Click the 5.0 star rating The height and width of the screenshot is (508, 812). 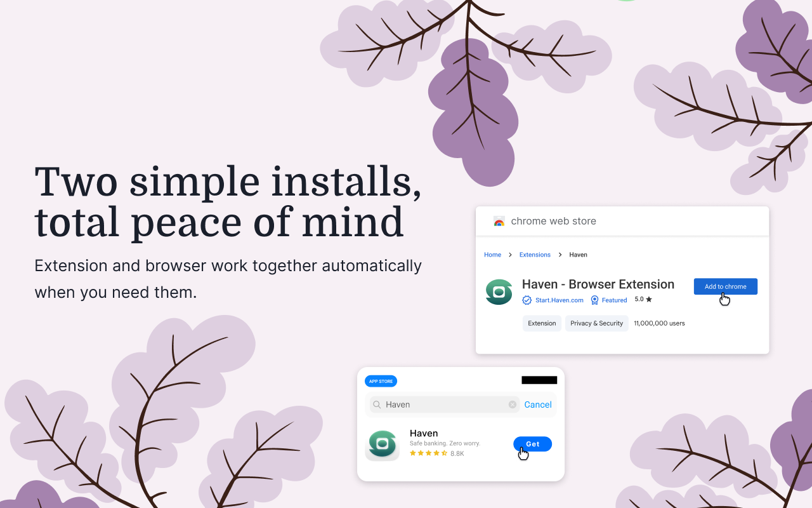pyautogui.click(x=643, y=299)
